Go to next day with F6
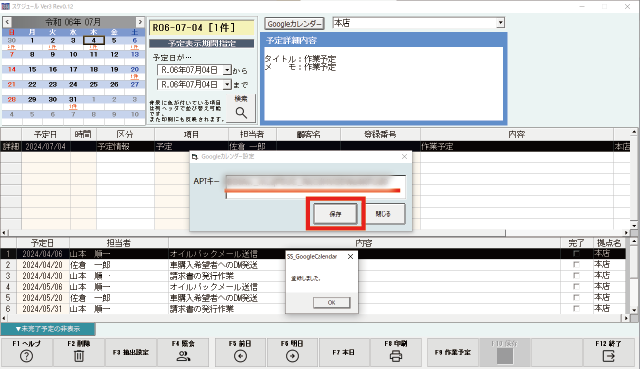 [292, 351]
